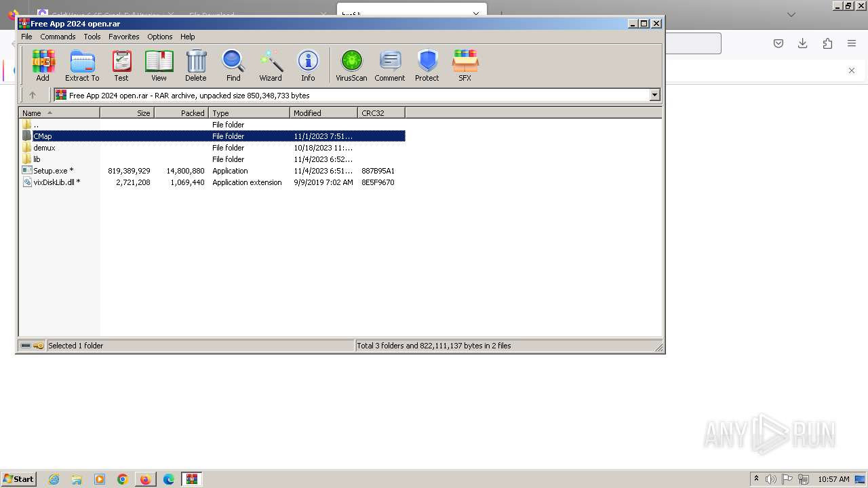Open Chrome from taskbar
Screen dimensions: 868x488
point(123,479)
